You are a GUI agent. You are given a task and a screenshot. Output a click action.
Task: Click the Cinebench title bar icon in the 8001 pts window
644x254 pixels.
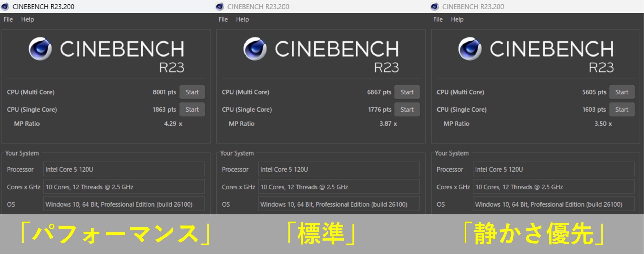pos(5,6)
